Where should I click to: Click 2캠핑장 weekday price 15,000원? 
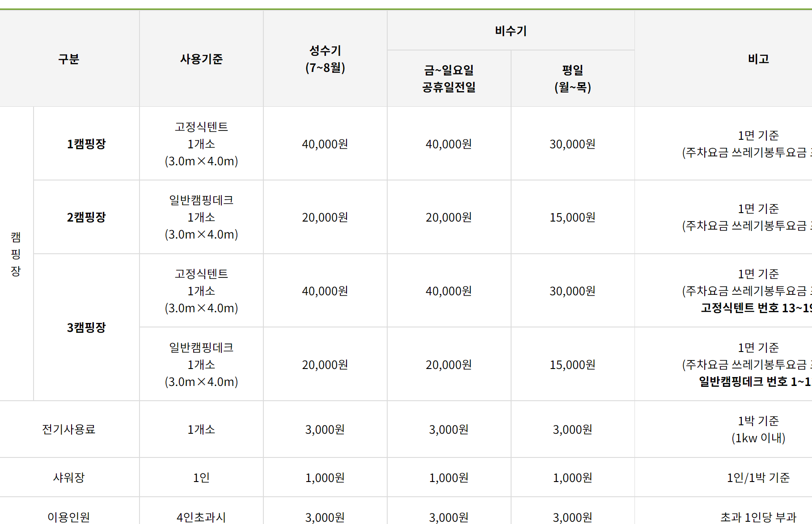click(573, 217)
